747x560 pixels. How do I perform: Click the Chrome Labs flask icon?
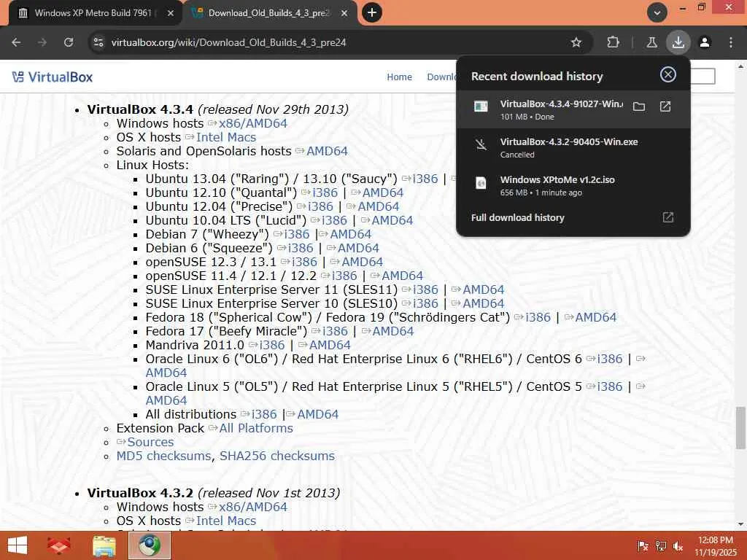[651, 42]
